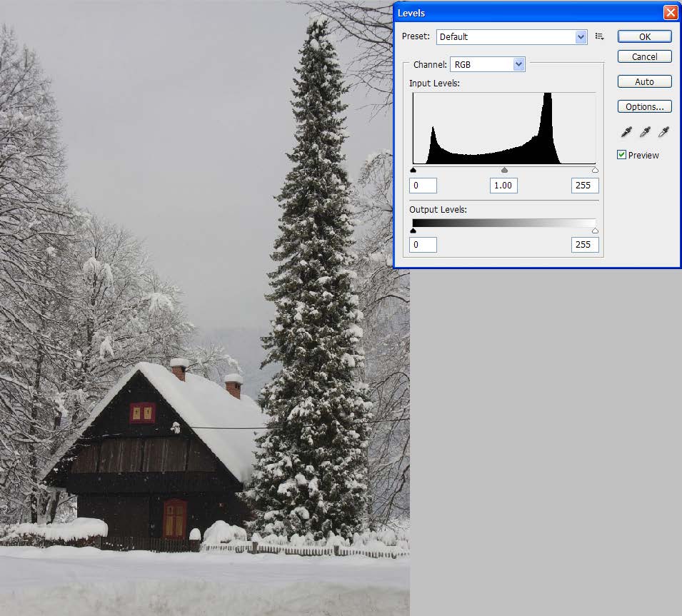This screenshot has height=616, width=682.
Task: Toggle the Preview checkbox
Action: point(621,155)
